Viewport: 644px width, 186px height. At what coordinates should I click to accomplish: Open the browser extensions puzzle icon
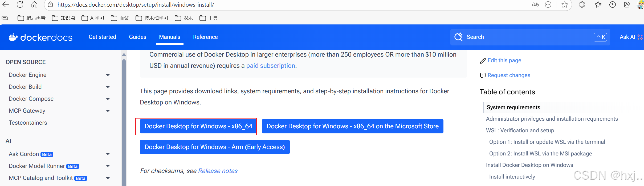point(582,5)
